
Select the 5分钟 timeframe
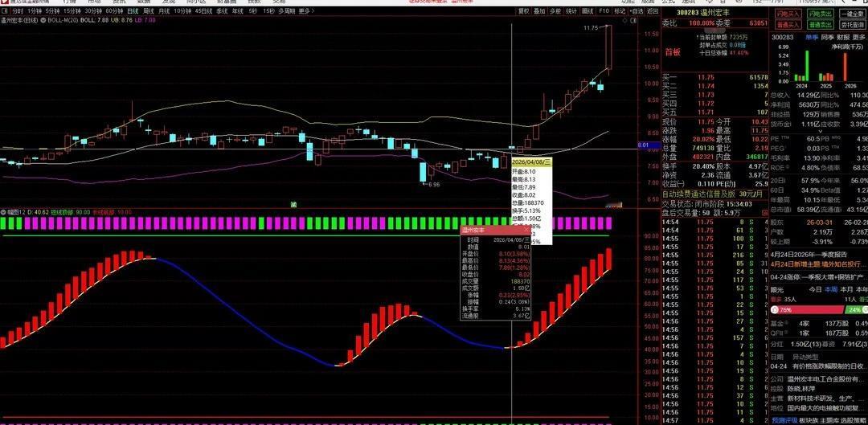[52, 10]
